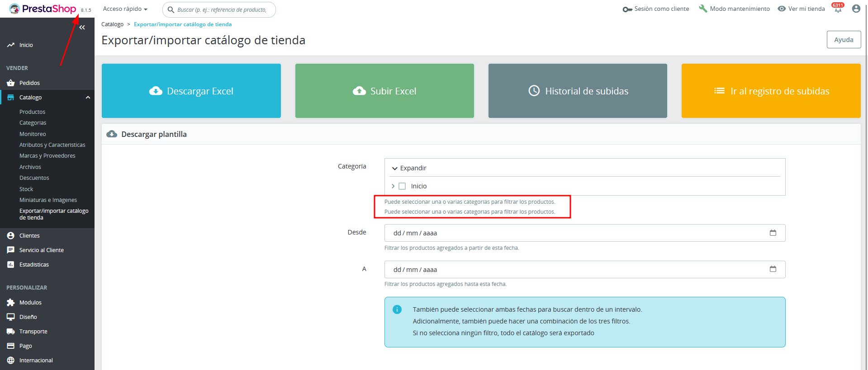This screenshot has width=868, height=370.
Task: Open calendar picker in Desde field
Action: tap(773, 233)
